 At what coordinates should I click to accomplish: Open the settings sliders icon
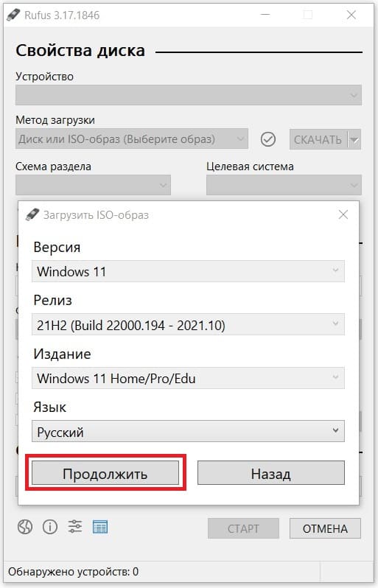75,527
